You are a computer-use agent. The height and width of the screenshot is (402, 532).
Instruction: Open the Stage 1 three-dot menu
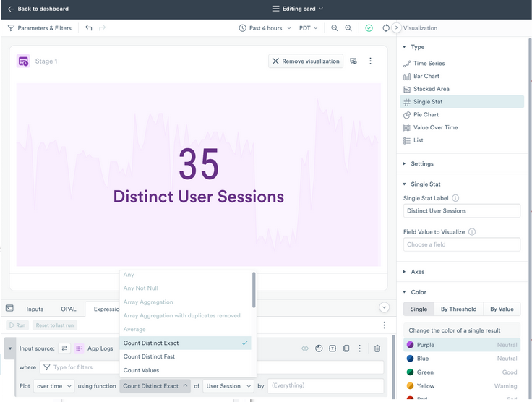[x=371, y=61]
